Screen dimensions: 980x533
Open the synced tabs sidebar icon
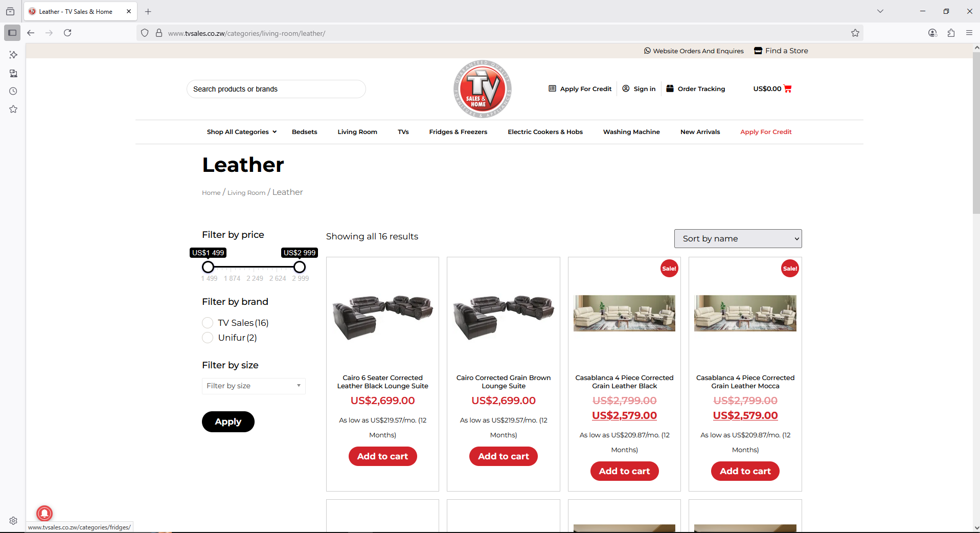pyautogui.click(x=13, y=73)
